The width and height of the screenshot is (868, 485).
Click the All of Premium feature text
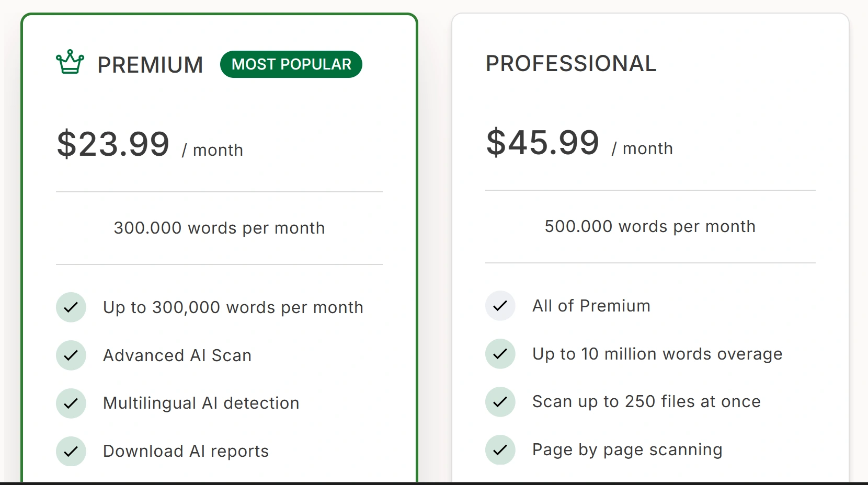[591, 306]
